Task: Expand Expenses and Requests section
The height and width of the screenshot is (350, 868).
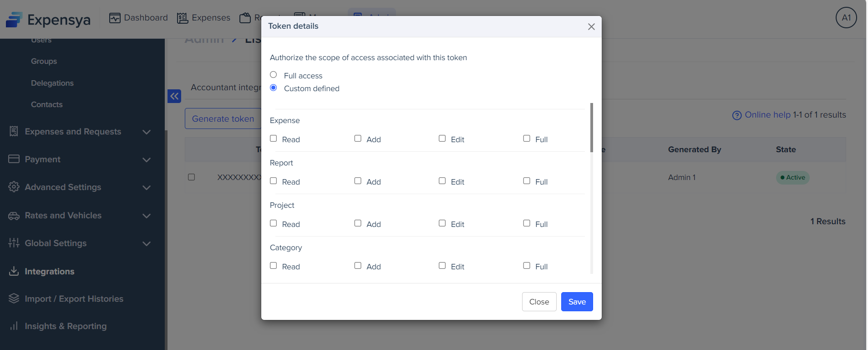Action: click(x=146, y=132)
